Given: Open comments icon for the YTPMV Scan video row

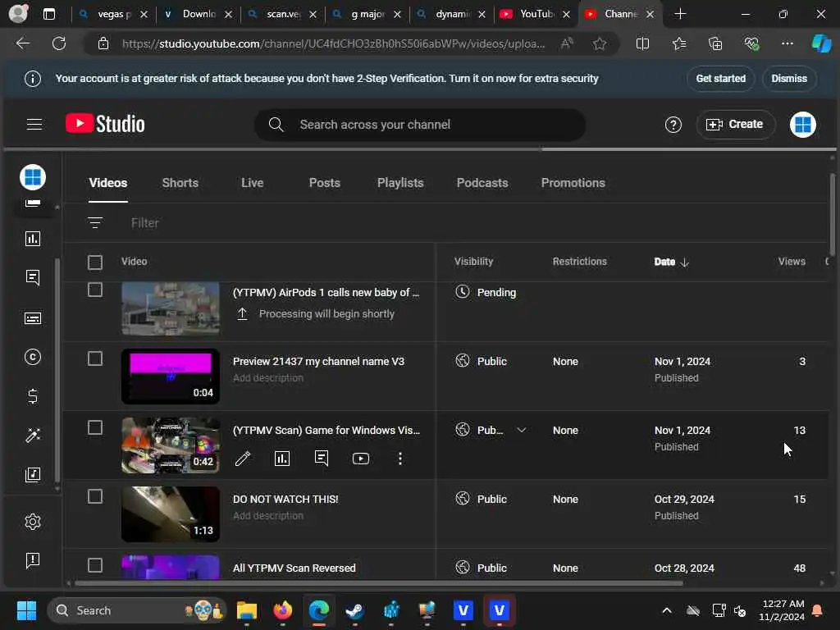Looking at the screenshot, I should [322, 459].
